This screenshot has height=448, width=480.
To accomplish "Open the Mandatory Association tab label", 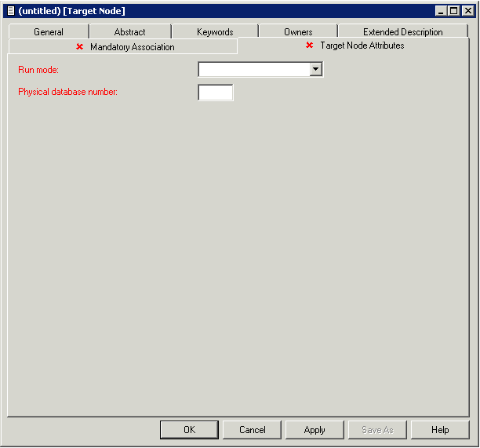I will pos(132,47).
